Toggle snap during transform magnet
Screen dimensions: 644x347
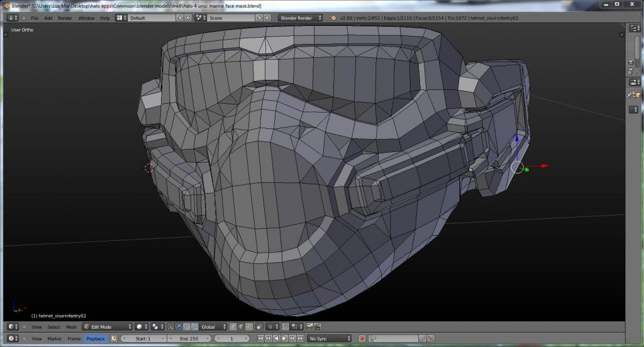[286, 327]
